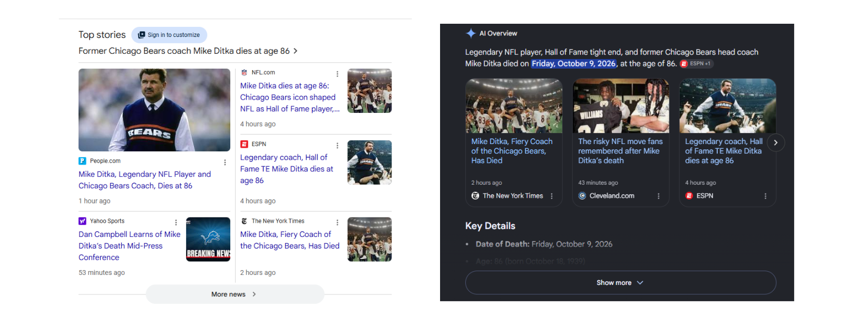Open The risky NFL move fans remembered article
Image resolution: width=868 pixels, height=325 pixels.
(620, 151)
